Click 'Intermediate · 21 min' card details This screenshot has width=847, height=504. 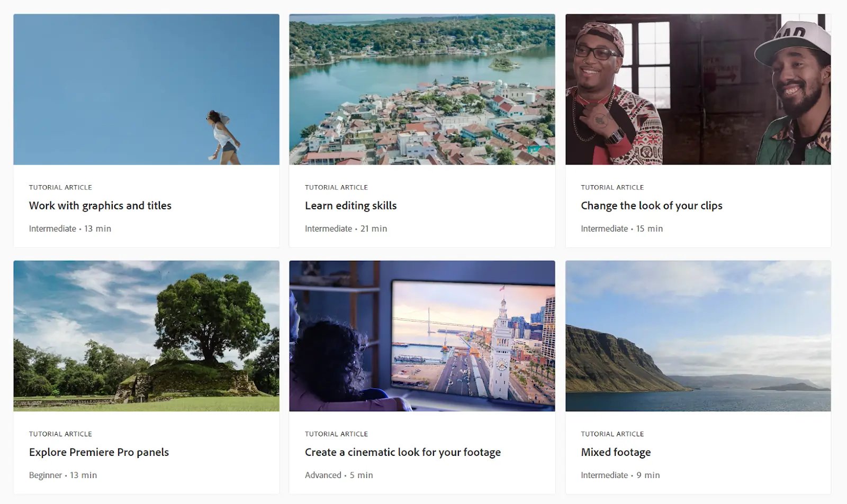(x=346, y=228)
